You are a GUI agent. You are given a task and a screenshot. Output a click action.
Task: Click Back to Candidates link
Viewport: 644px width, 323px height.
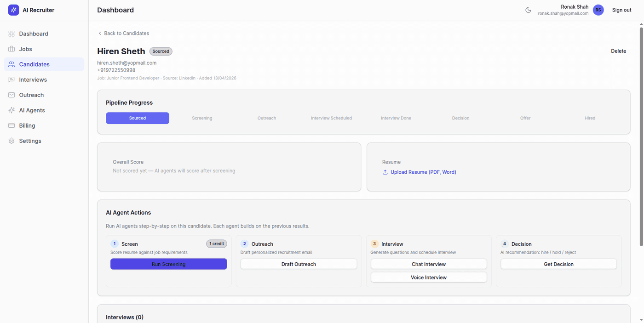(x=123, y=33)
